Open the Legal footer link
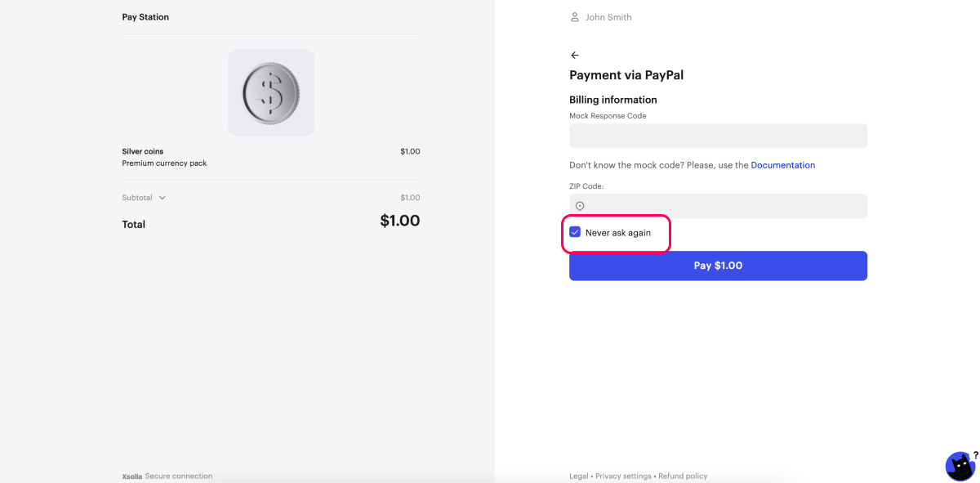The image size is (980, 483). pos(578,476)
